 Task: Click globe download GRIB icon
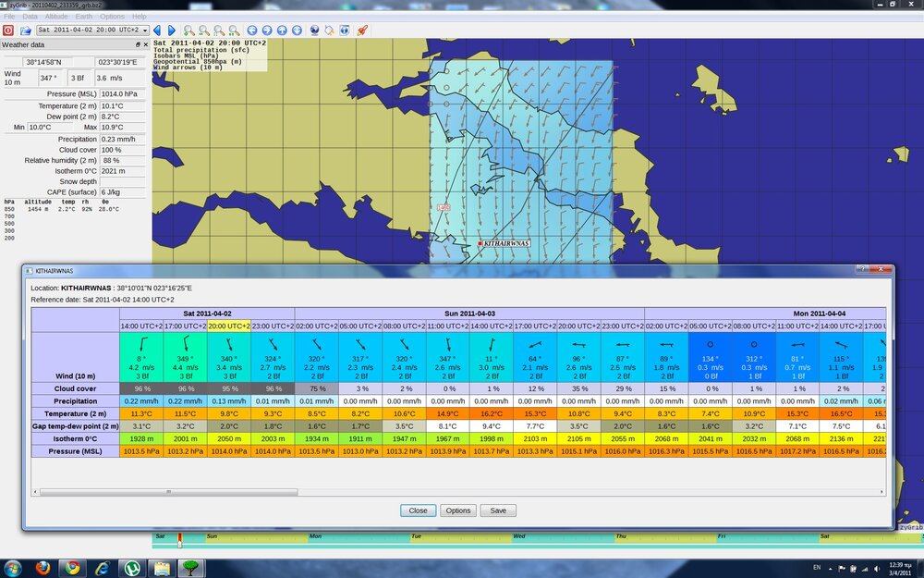tap(314, 31)
